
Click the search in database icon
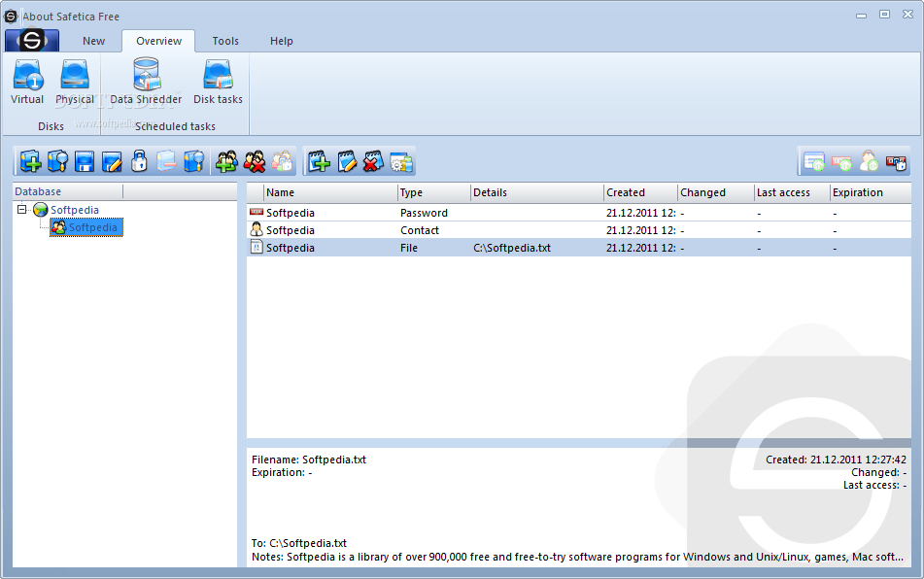point(193,161)
